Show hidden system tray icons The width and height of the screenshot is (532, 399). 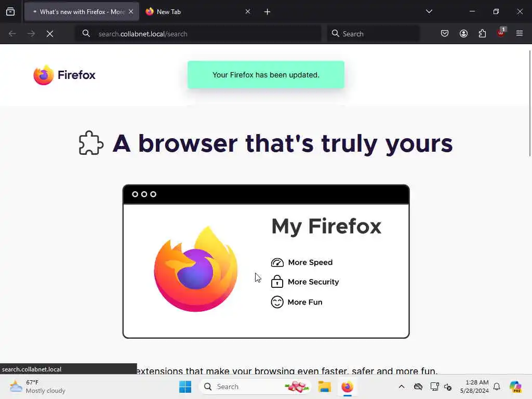pyautogui.click(x=402, y=387)
